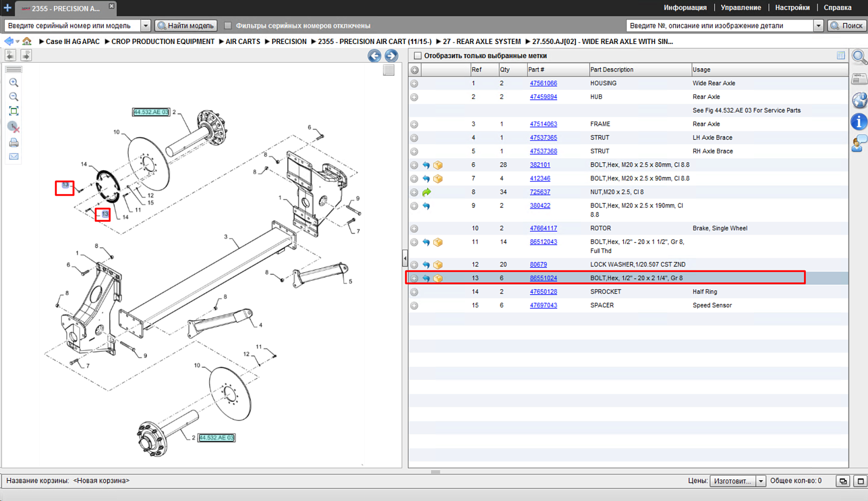Click 'See Fig 44.532.AE 03 For Service Parts' text
The width and height of the screenshot is (868, 501).
[746, 111]
